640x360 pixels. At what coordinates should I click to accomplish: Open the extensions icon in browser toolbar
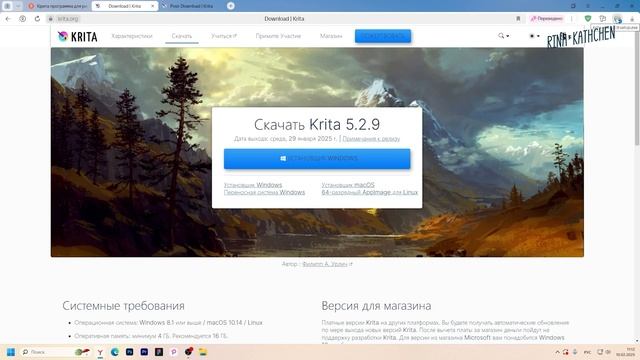[602, 19]
